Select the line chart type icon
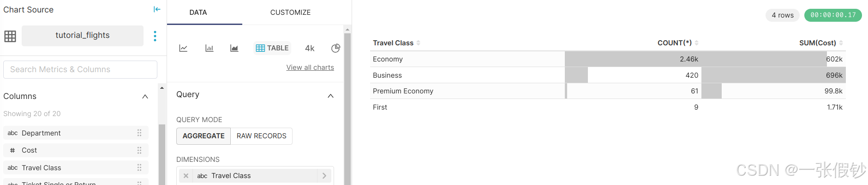Image resolution: width=868 pixels, height=185 pixels. (x=183, y=48)
